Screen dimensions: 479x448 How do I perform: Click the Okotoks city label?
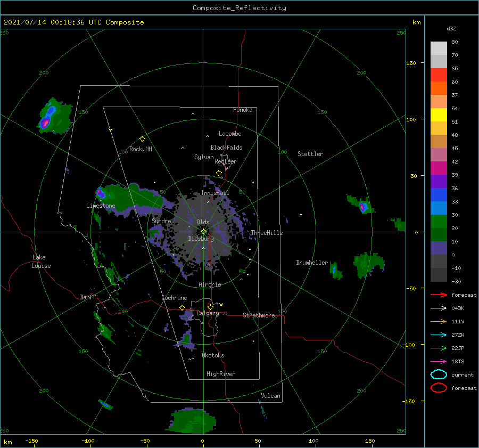tap(213, 356)
